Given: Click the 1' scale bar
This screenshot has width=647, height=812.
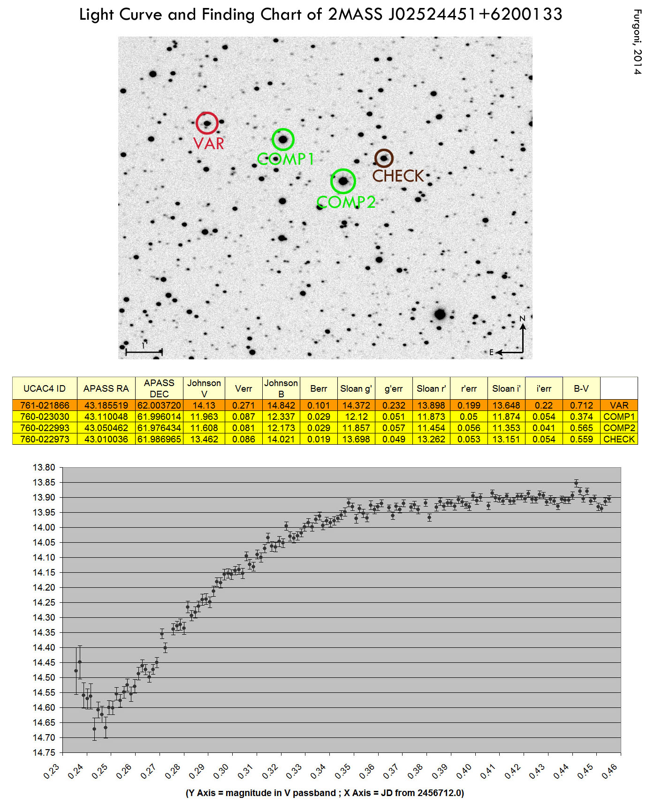Looking at the screenshot, I should 144,350.
